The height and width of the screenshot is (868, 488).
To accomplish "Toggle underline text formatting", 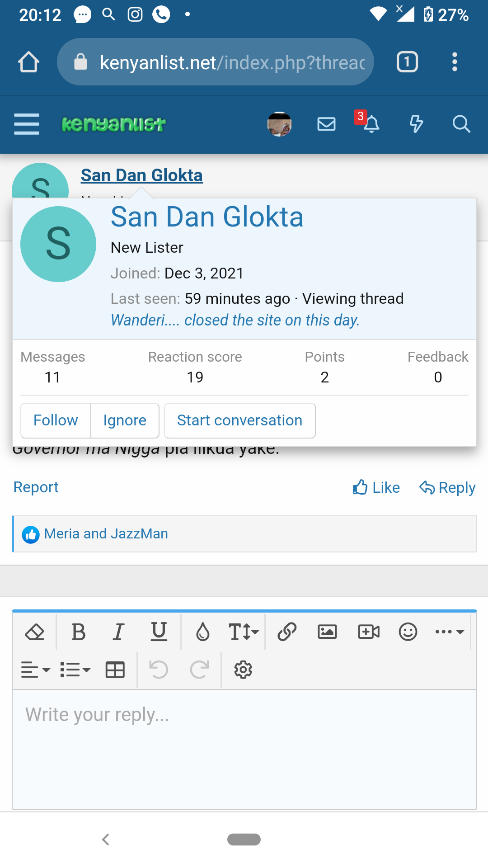I will pos(159,632).
